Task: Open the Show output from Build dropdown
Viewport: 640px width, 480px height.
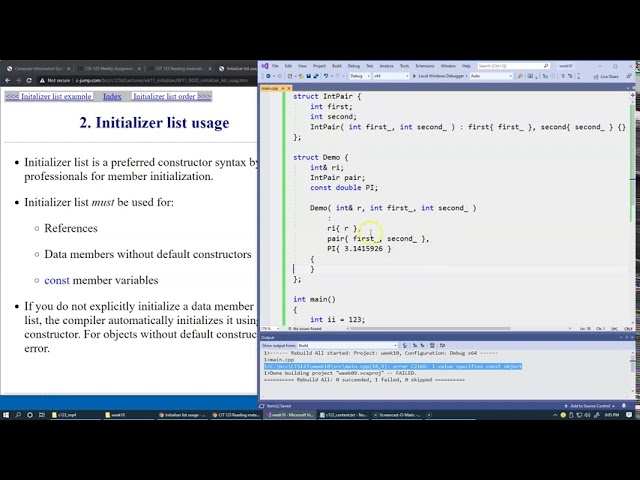Action: (x=347, y=345)
